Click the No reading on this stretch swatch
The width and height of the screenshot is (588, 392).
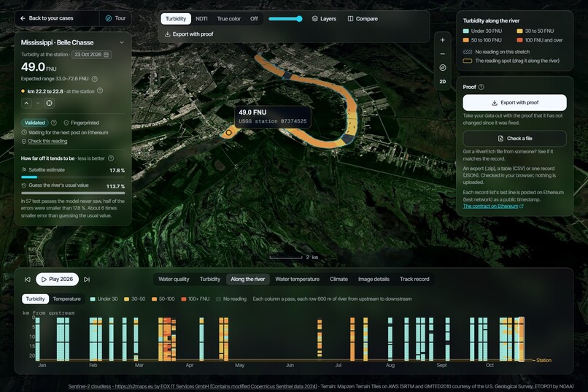pos(467,52)
